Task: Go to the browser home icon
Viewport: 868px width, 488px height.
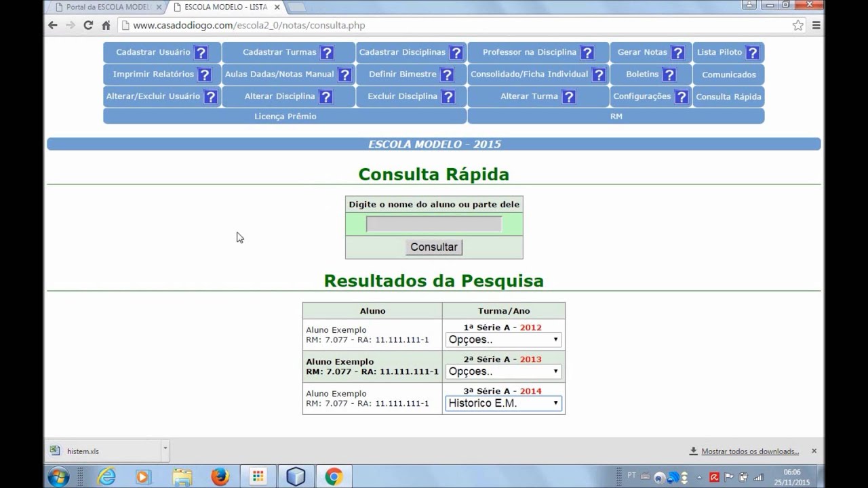Action: [106, 25]
